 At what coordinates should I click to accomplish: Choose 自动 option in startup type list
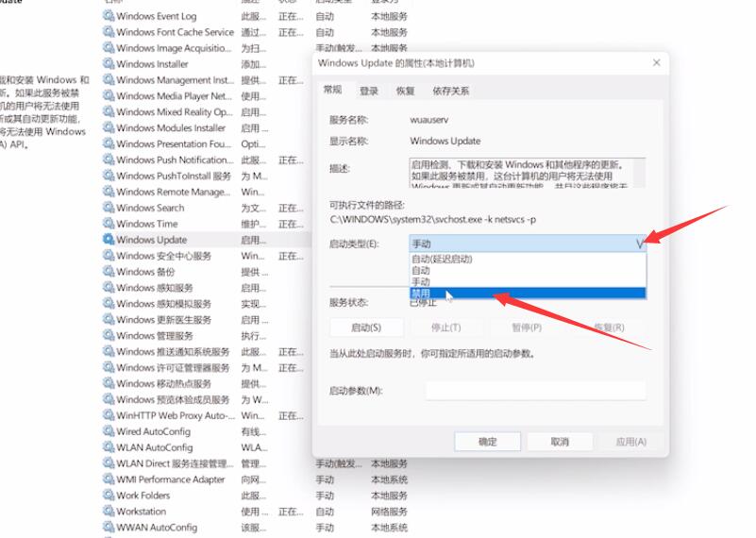528,271
